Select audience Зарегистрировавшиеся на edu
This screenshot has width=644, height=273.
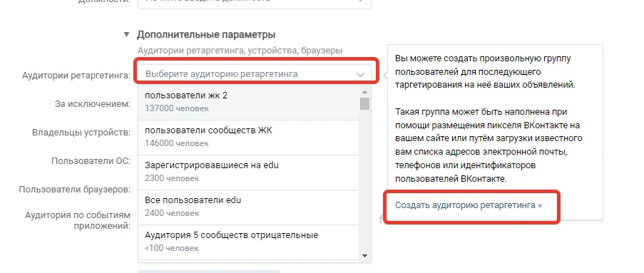pos(248,172)
